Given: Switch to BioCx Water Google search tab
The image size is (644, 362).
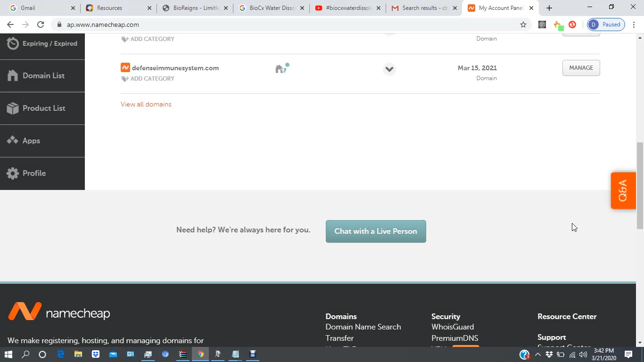Looking at the screenshot, I should 271,8.
